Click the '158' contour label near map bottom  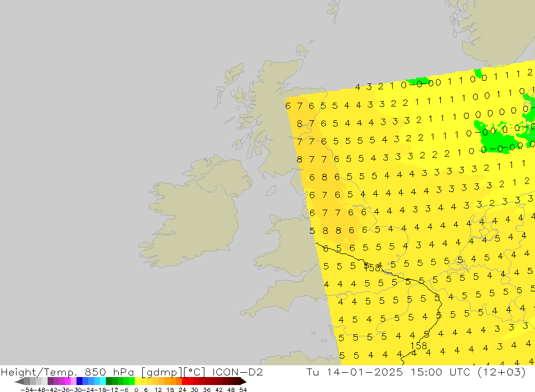419,345
